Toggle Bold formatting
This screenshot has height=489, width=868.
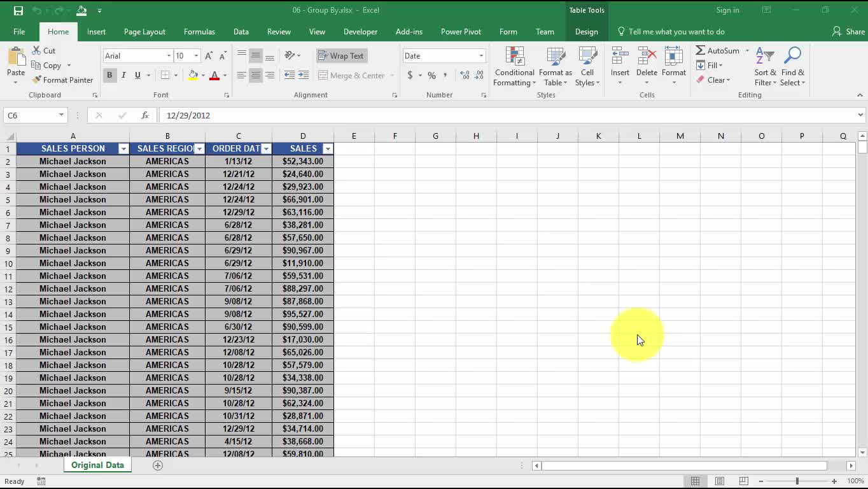point(109,75)
